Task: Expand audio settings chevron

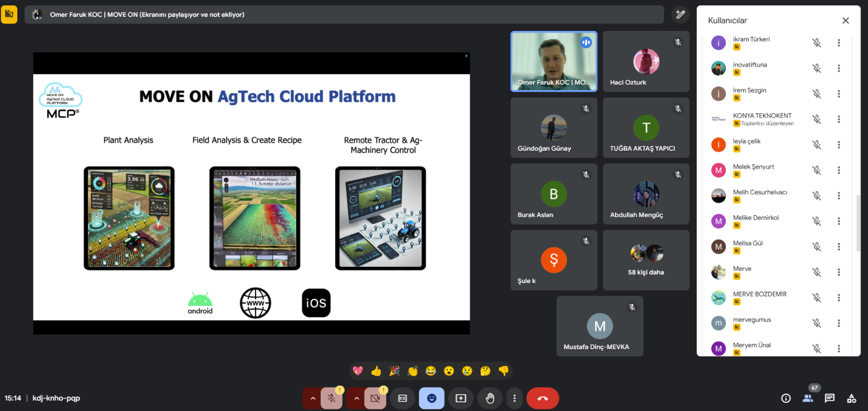Action: (312, 399)
